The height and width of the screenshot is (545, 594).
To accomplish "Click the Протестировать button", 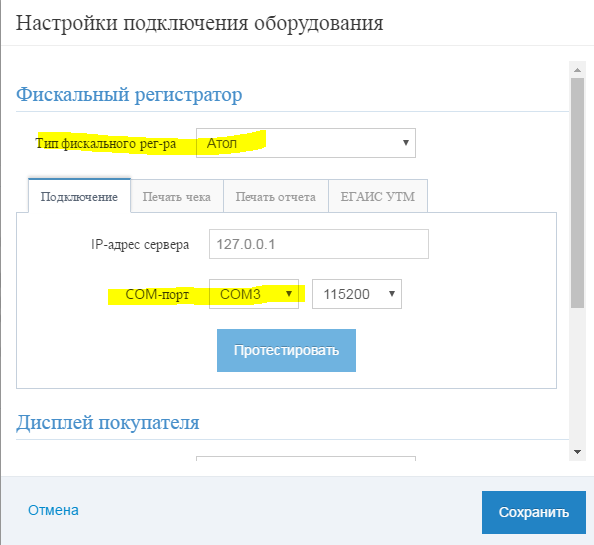I will [286, 350].
